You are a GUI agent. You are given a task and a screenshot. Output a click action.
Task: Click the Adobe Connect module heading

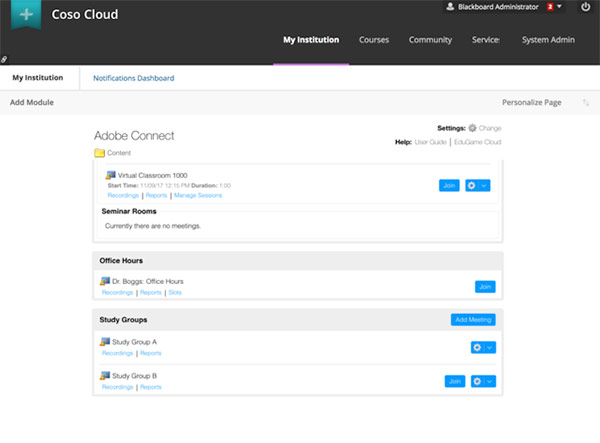134,135
